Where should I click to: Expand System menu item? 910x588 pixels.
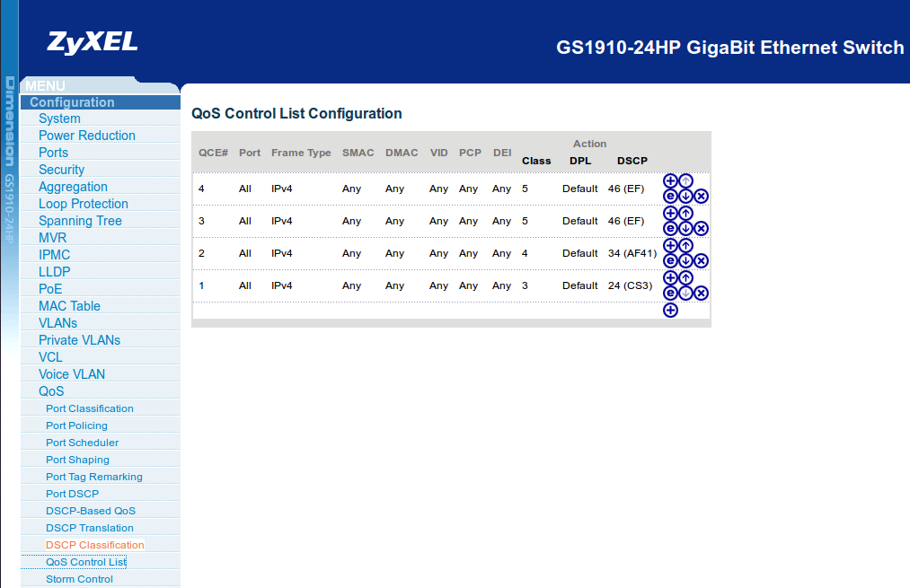coord(59,118)
